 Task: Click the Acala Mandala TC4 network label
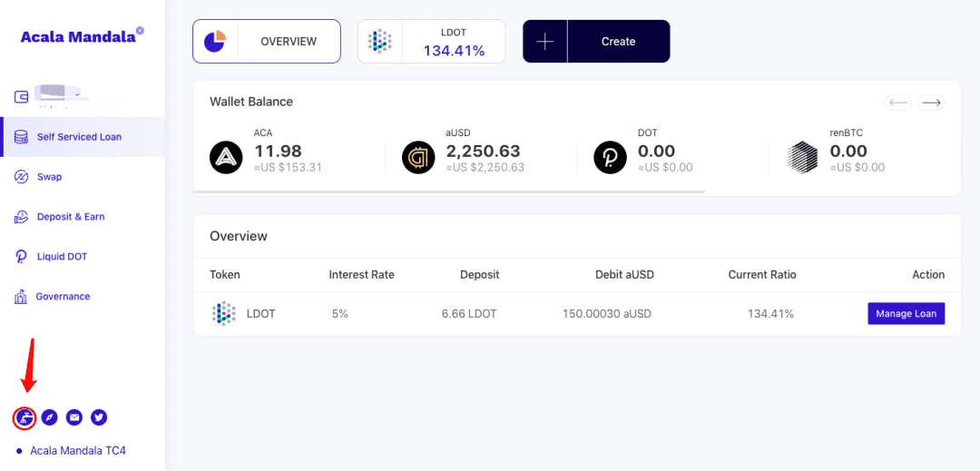pos(78,450)
